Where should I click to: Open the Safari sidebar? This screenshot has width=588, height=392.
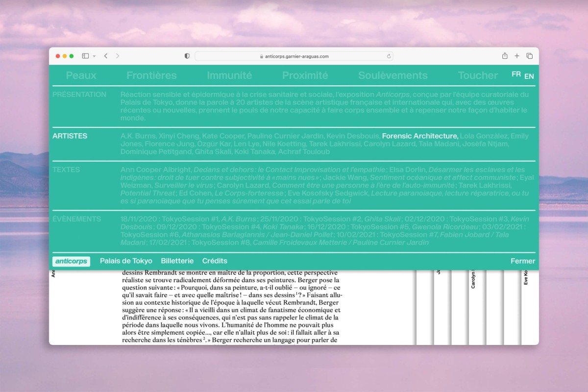coord(84,56)
